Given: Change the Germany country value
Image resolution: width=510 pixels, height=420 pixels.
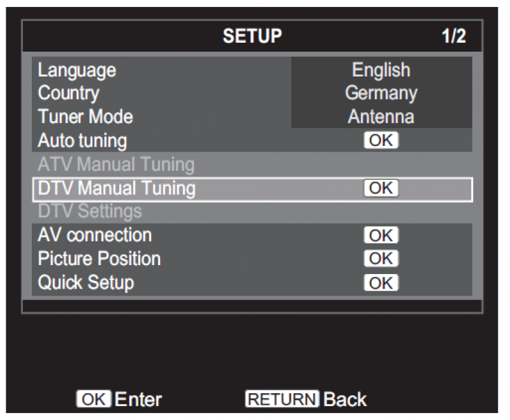Looking at the screenshot, I should 381,93.
